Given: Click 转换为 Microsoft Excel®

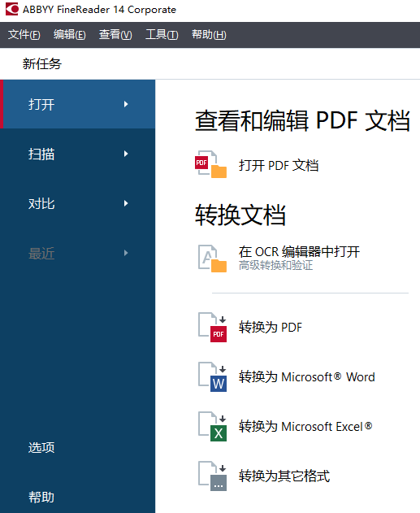Looking at the screenshot, I should tap(305, 427).
